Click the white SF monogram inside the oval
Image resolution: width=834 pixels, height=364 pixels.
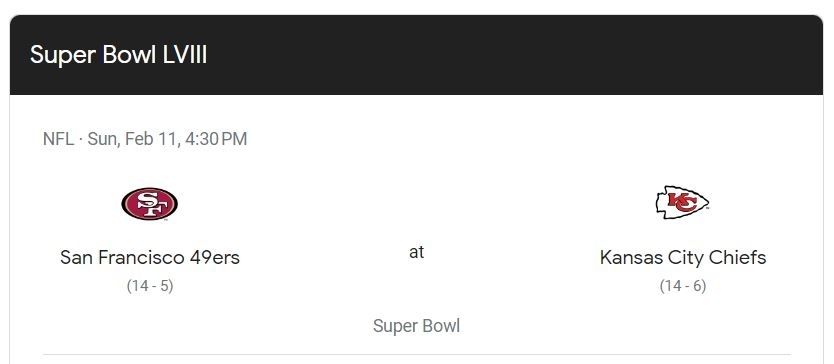tap(149, 203)
